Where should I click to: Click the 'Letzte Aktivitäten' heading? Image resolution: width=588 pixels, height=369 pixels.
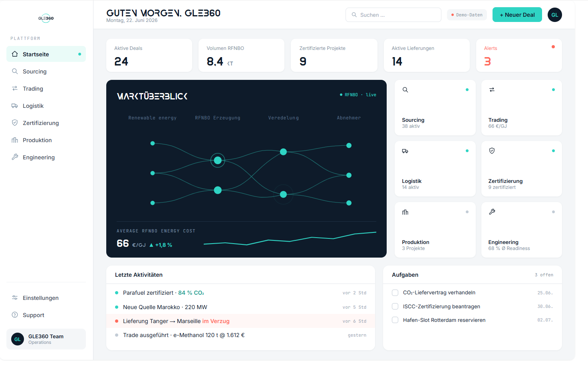[139, 275]
